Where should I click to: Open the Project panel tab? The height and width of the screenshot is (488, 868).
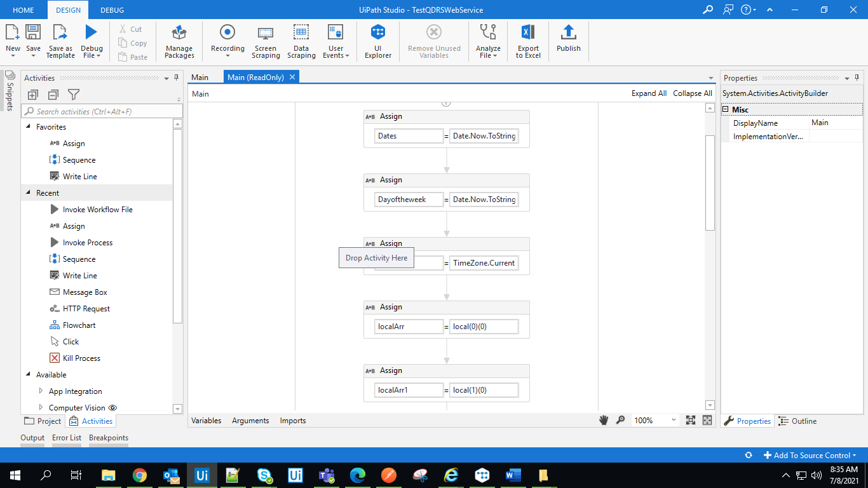click(43, 421)
